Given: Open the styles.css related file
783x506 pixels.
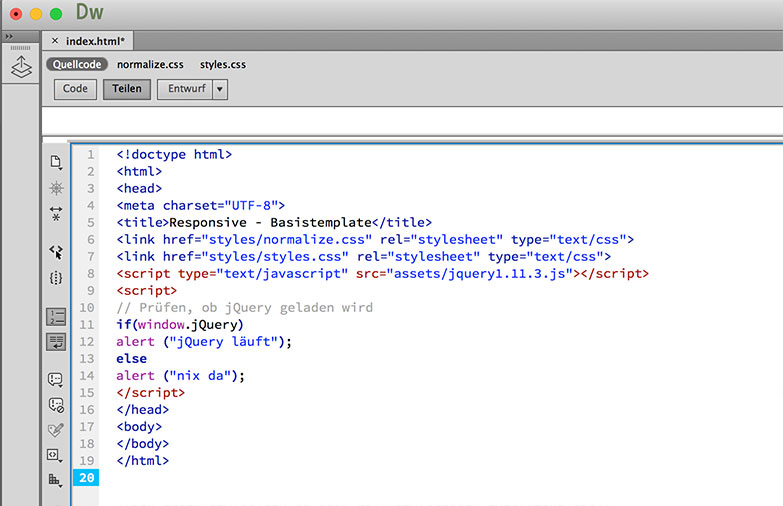Looking at the screenshot, I should [223, 65].
